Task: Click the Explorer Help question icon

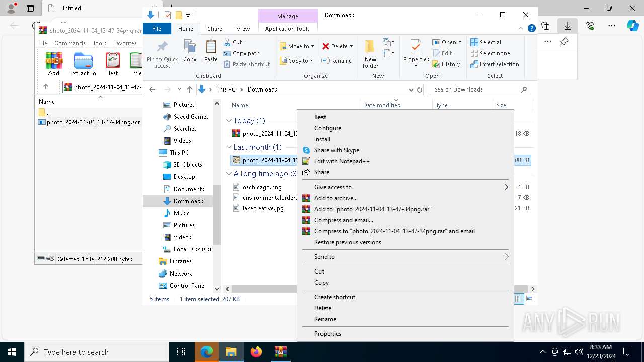Action: click(x=531, y=29)
